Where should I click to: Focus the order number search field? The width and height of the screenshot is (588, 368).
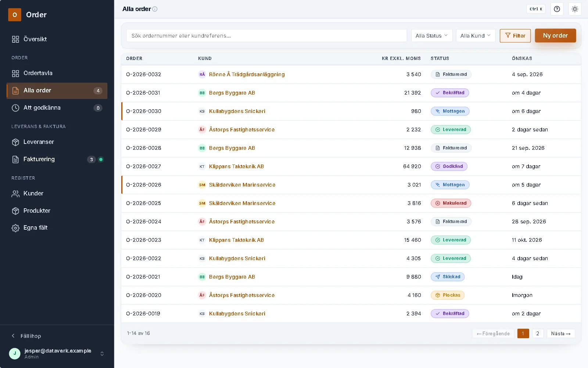coord(266,36)
